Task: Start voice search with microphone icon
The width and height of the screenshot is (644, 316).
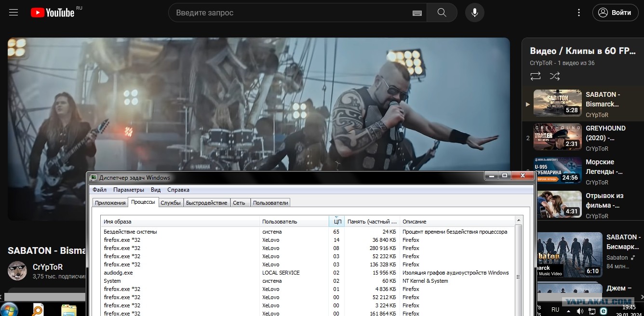Action: 474,13
